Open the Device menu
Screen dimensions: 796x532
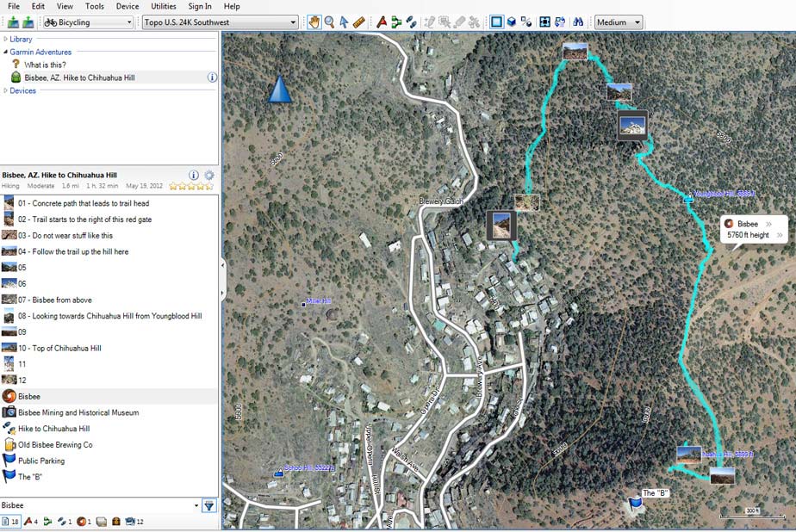point(127,7)
